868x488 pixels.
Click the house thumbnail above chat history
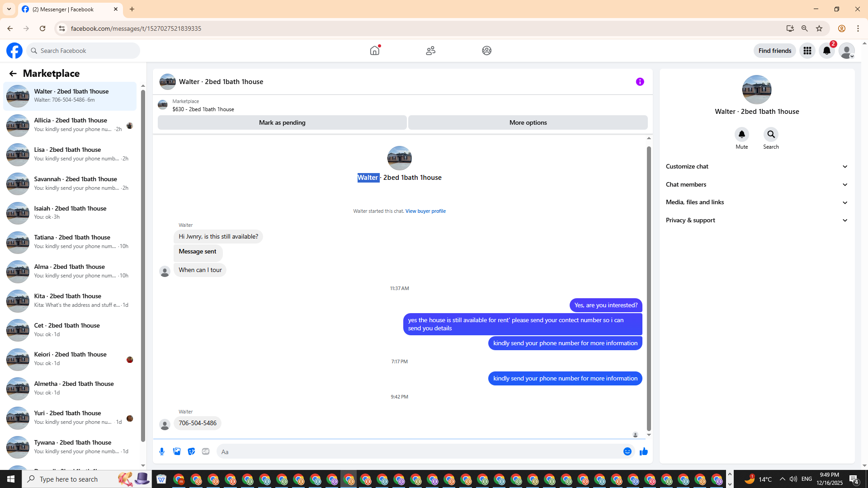[400, 158]
